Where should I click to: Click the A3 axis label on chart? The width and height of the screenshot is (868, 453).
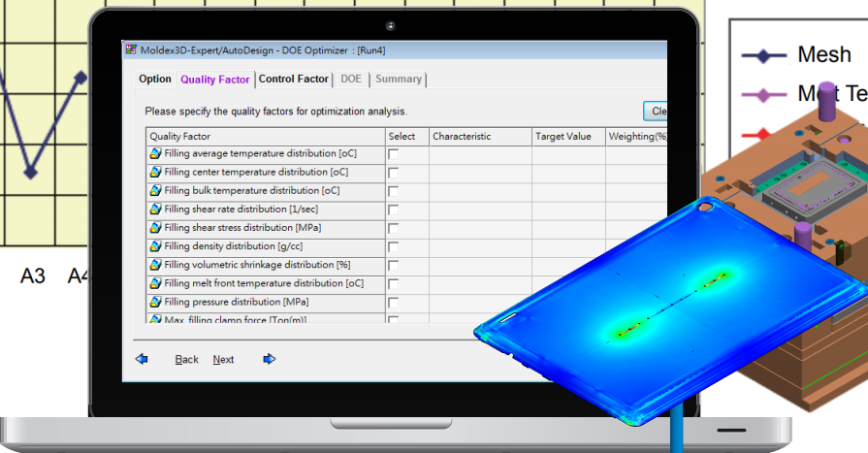pyautogui.click(x=33, y=275)
